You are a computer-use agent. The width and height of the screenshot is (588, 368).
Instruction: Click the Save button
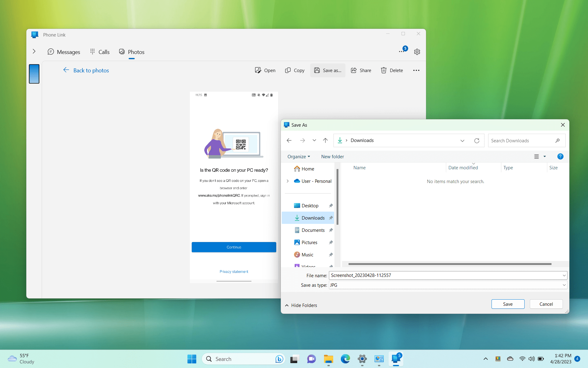point(507,304)
